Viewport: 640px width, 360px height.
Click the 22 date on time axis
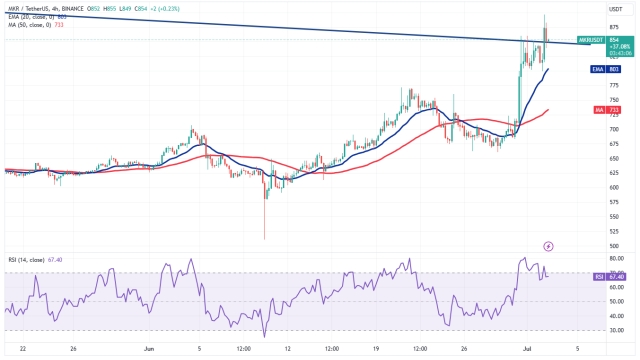click(23, 349)
